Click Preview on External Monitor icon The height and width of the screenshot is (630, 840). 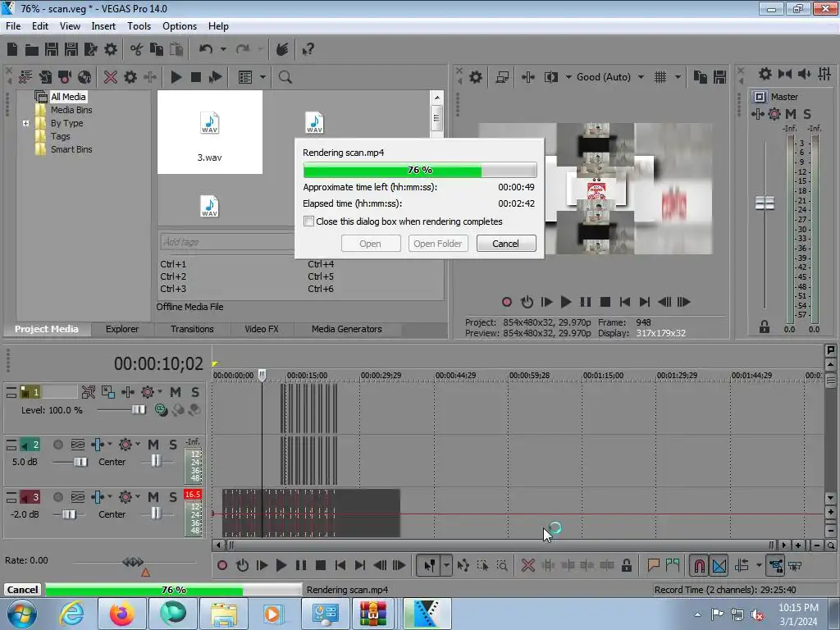tap(502, 77)
